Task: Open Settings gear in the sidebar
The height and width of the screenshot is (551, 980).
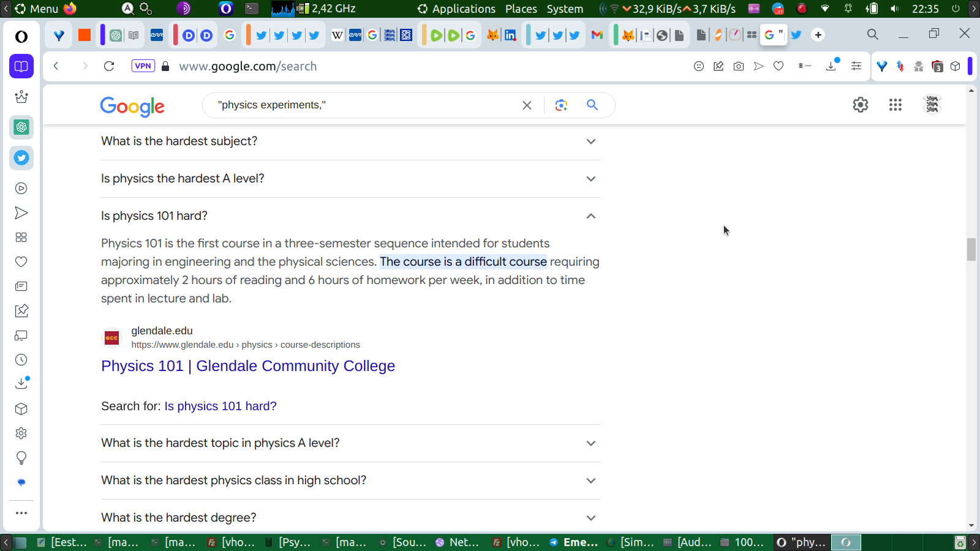Action: pyautogui.click(x=21, y=433)
